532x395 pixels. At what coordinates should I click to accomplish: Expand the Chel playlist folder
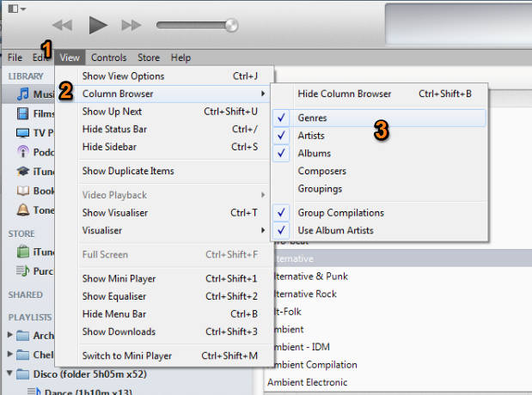tap(10, 355)
